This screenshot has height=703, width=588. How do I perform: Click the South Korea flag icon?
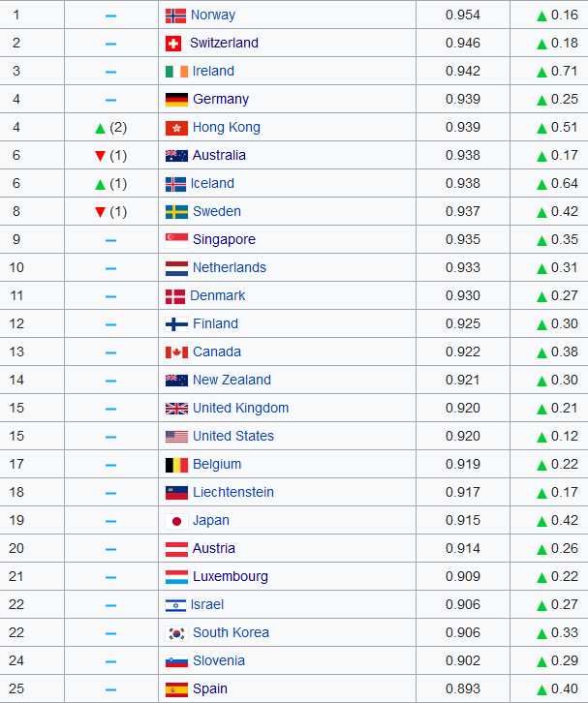click(176, 633)
